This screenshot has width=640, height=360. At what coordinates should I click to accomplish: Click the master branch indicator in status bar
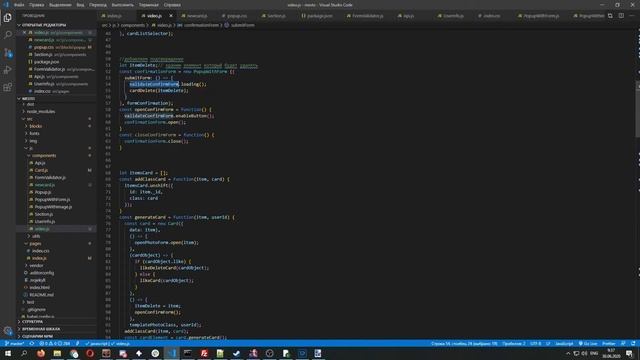(x=14, y=344)
